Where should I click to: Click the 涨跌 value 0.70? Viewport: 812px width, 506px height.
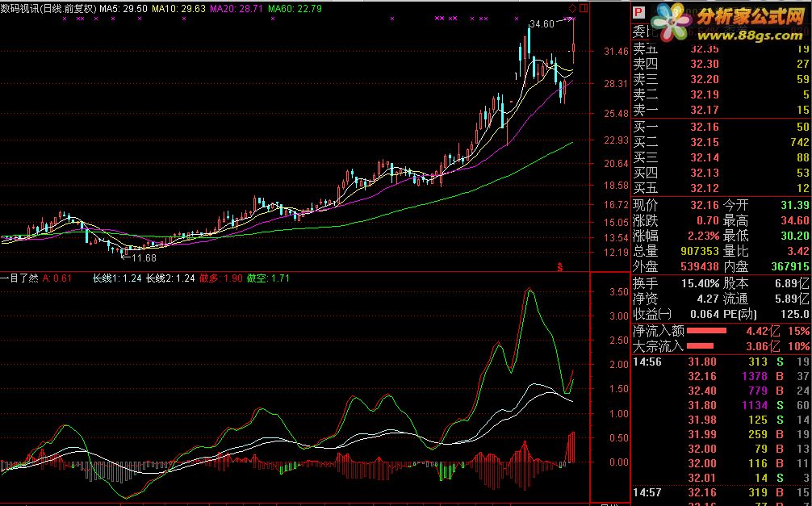click(707, 220)
